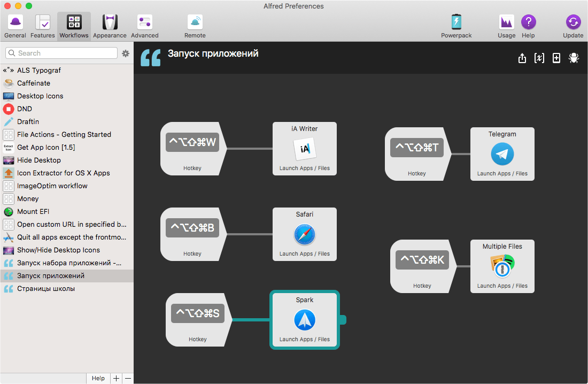
Task: Click the workflow quote icon in header
Action: pos(150,58)
